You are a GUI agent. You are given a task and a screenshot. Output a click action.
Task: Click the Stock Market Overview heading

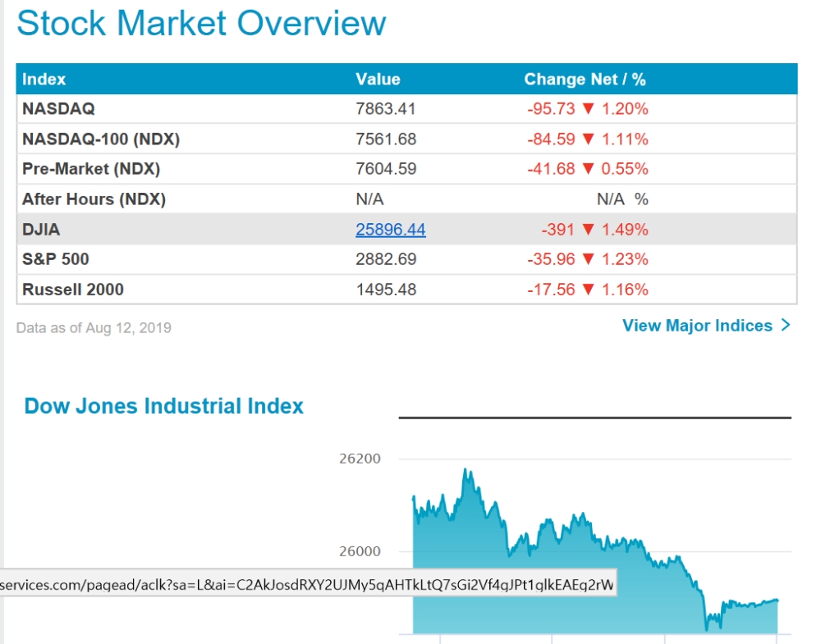[202, 23]
